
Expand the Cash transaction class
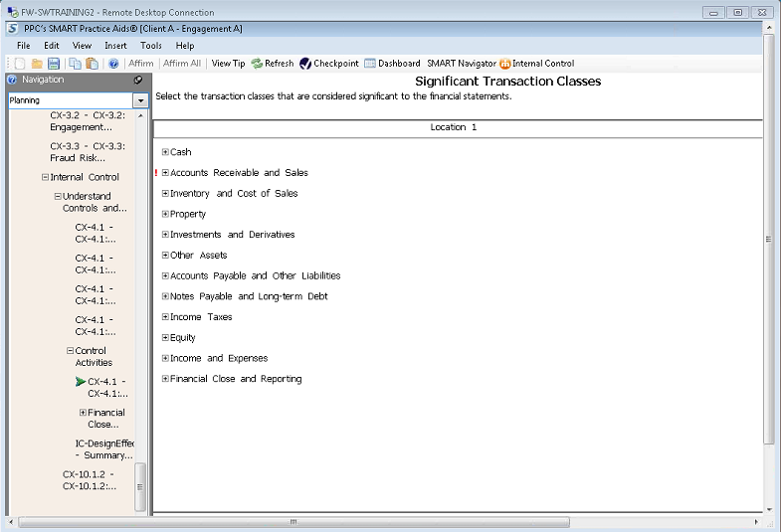click(165, 152)
